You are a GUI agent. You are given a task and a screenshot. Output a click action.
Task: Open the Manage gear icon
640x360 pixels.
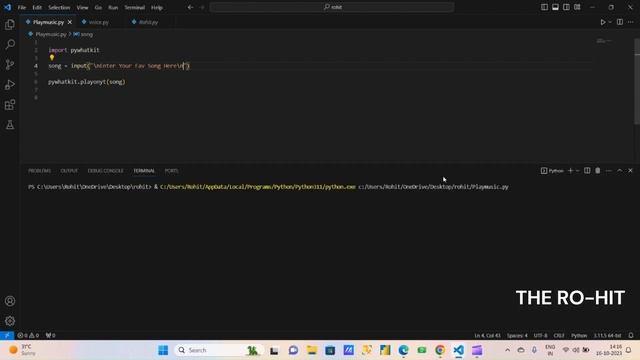(x=10, y=321)
